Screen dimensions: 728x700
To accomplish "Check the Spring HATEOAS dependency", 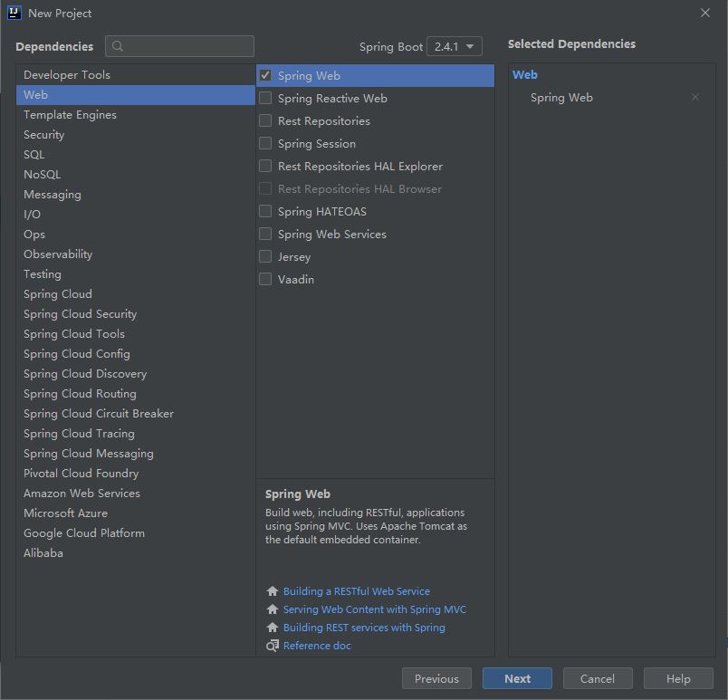I will coord(265,211).
